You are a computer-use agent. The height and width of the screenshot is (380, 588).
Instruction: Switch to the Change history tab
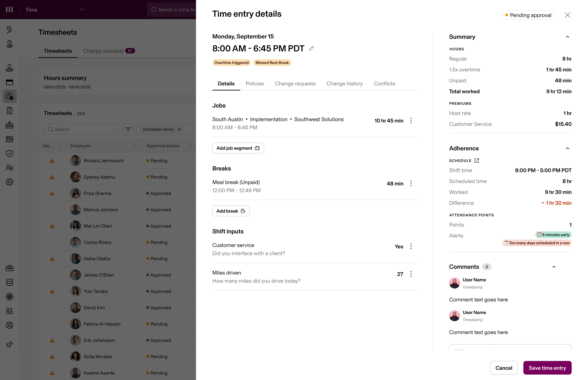click(344, 84)
